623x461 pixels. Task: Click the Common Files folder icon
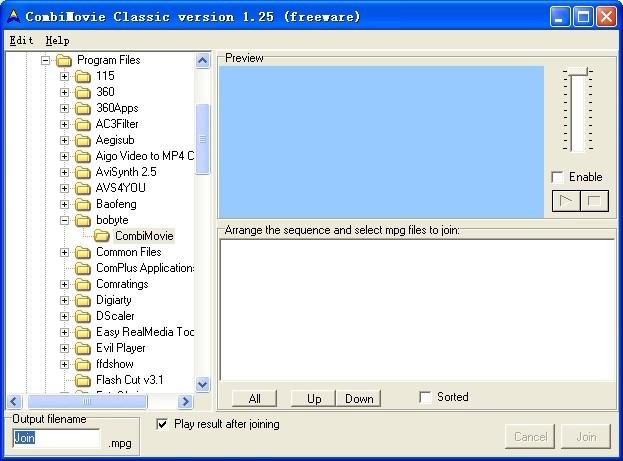coord(83,252)
